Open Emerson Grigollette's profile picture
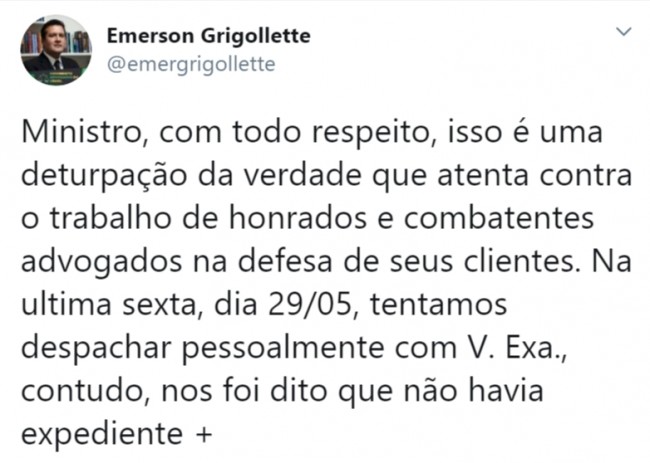The image size is (650, 463). [56, 50]
